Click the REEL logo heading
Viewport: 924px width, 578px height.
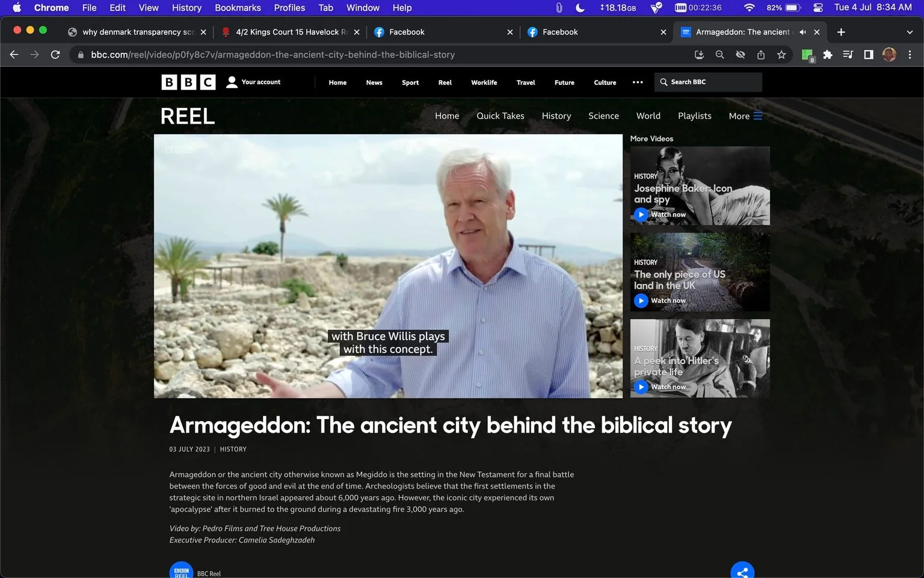(188, 116)
